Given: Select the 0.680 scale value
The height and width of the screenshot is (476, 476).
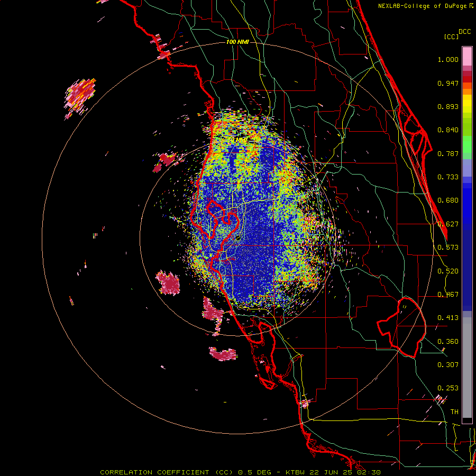Looking at the screenshot, I should coord(448,200).
